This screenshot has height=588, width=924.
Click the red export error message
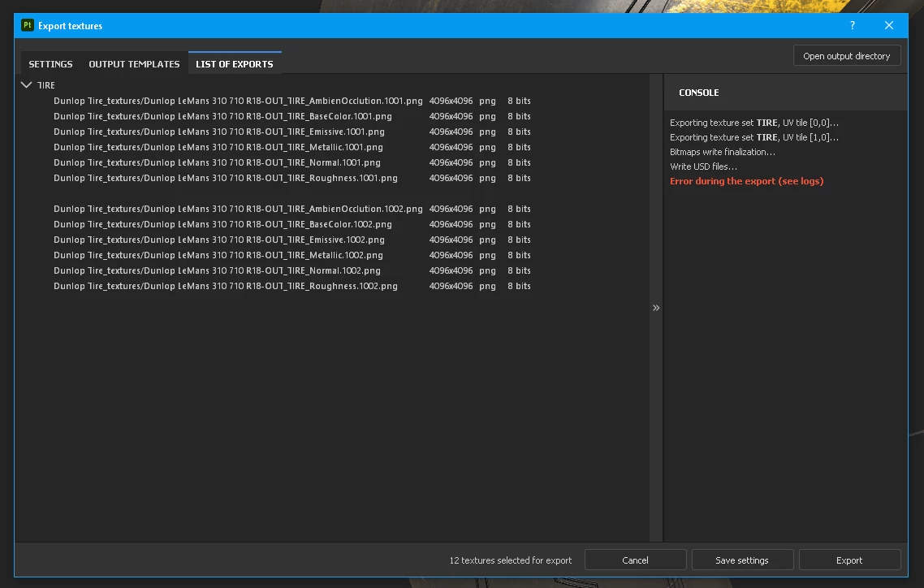747,181
